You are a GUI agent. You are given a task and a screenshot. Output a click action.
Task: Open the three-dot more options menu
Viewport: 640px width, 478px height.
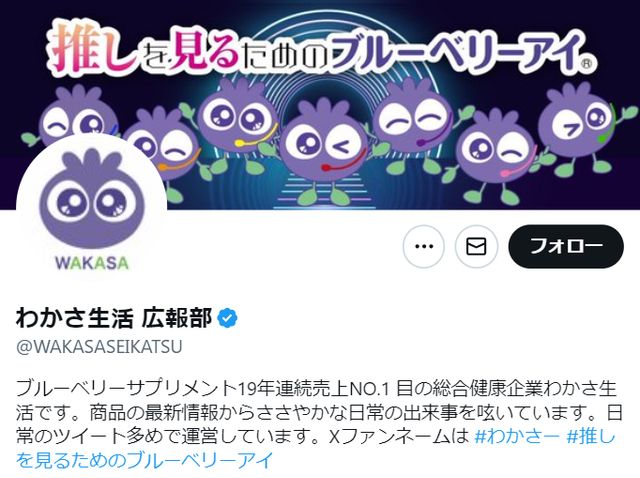(423, 246)
